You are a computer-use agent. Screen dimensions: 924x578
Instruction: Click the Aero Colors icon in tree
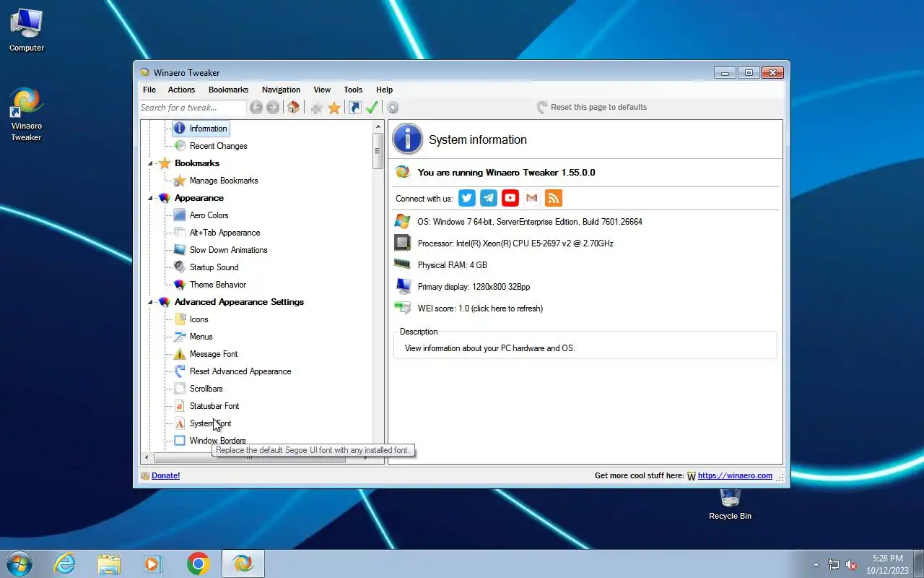tap(180, 215)
